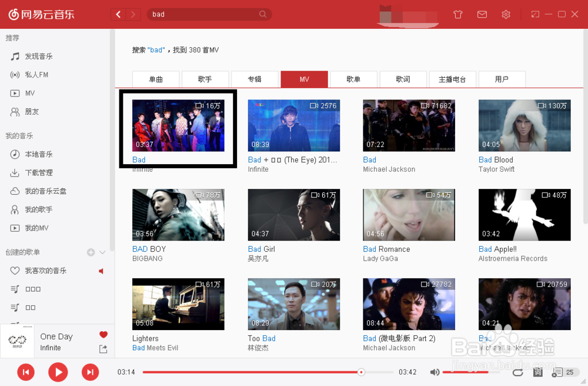
Task: Switch to the 歌手 tab
Action: (205, 79)
